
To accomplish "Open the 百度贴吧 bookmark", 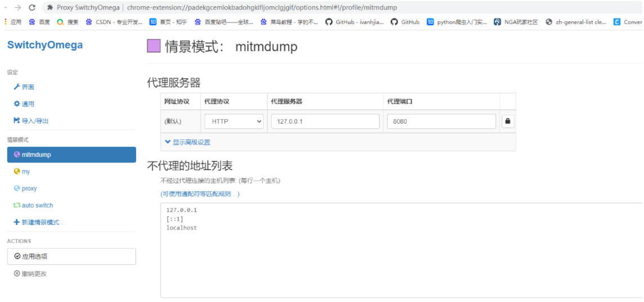I will [224, 22].
